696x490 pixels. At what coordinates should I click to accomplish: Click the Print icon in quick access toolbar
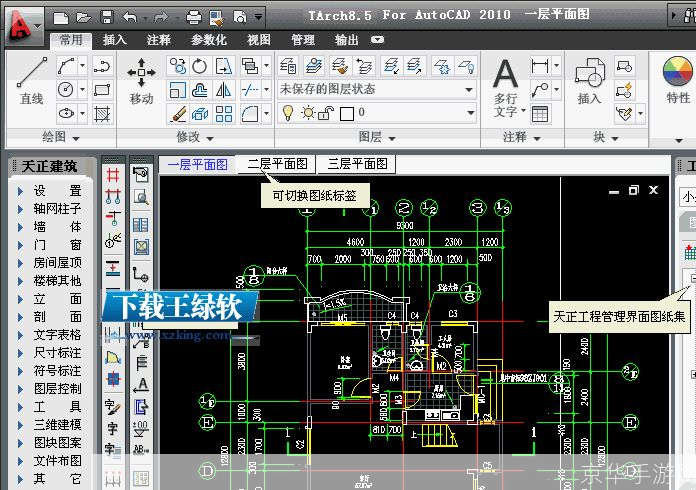coord(194,17)
